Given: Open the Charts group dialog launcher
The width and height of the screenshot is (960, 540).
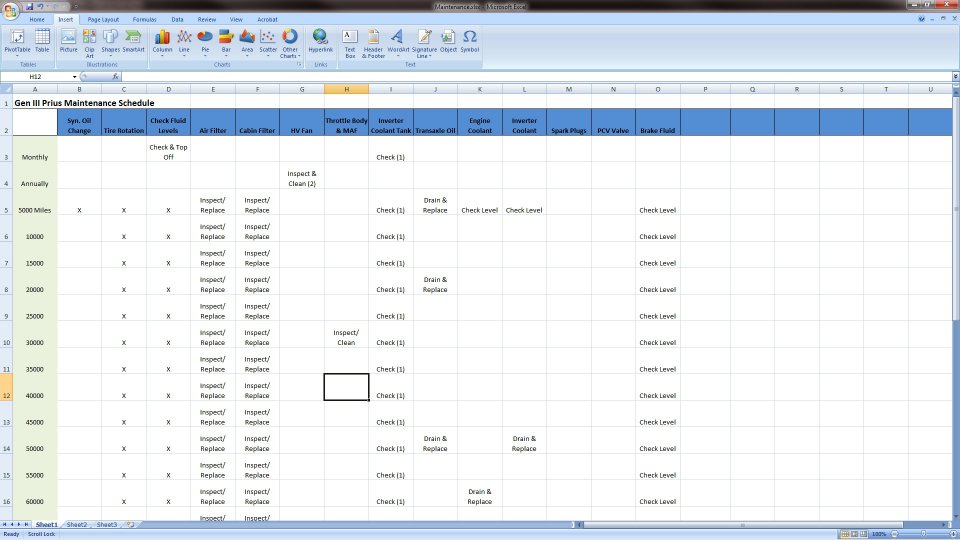Looking at the screenshot, I should tap(299, 64).
